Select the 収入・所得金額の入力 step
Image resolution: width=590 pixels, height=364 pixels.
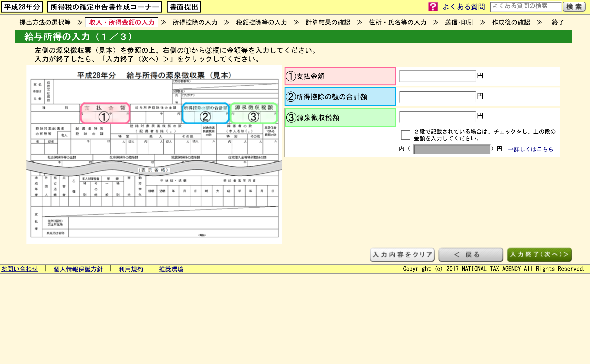[x=122, y=23]
